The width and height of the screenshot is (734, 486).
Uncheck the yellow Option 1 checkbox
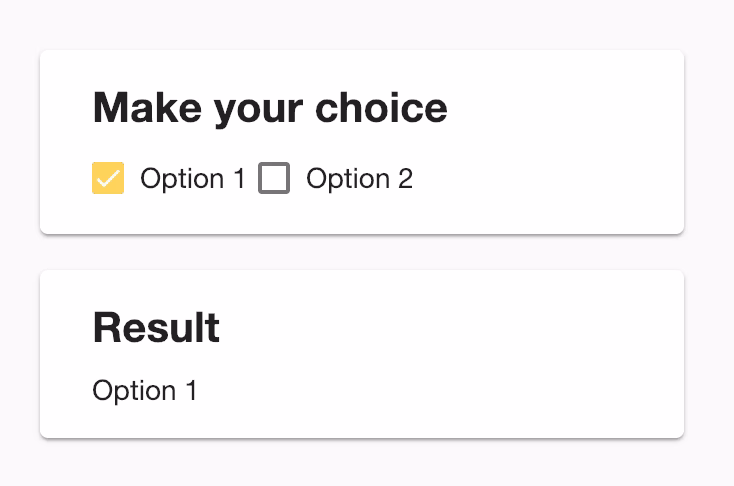coord(108,178)
